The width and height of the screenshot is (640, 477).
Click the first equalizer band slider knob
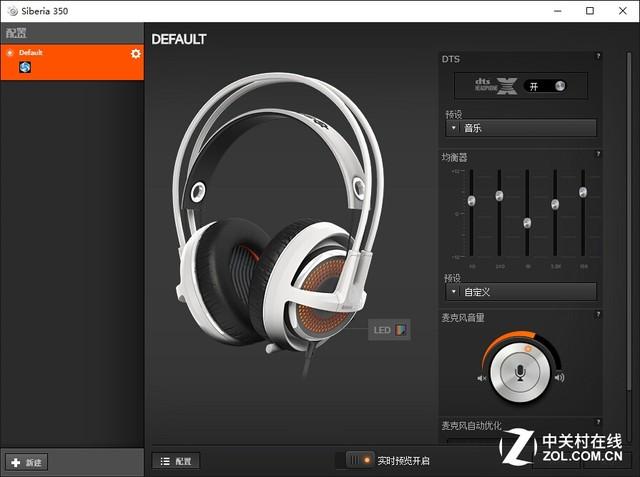coord(471,200)
